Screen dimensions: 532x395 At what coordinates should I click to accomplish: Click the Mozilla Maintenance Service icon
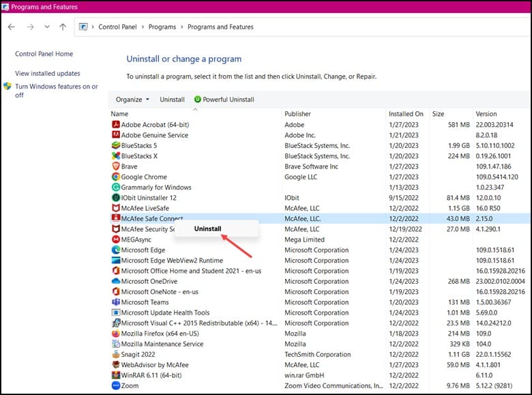pos(116,344)
